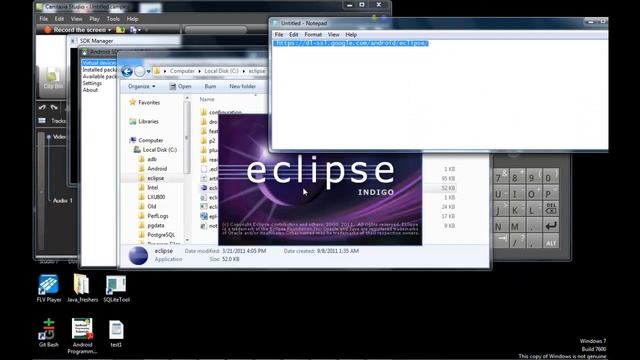
Task: Select Virtual devices in Android SDK window
Action: (99, 63)
